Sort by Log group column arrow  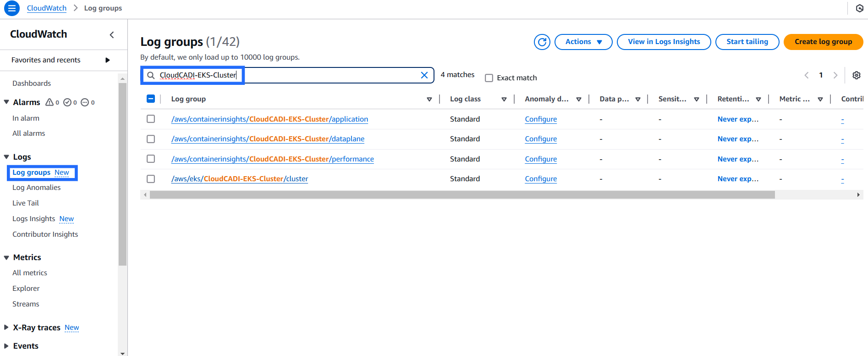coord(429,99)
